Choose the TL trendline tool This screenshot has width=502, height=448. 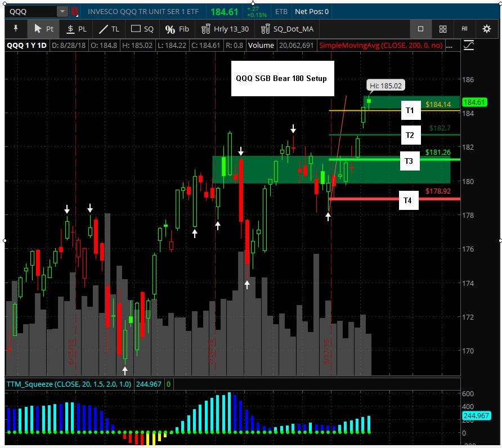point(109,29)
